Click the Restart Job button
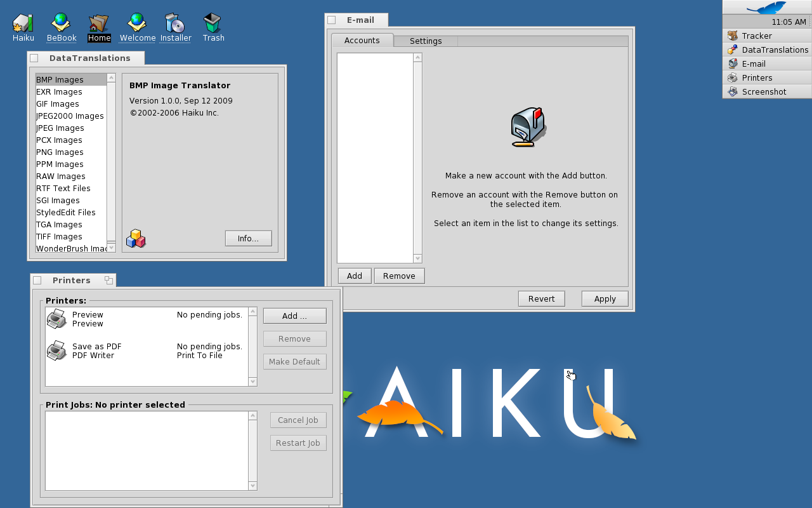 (x=298, y=443)
